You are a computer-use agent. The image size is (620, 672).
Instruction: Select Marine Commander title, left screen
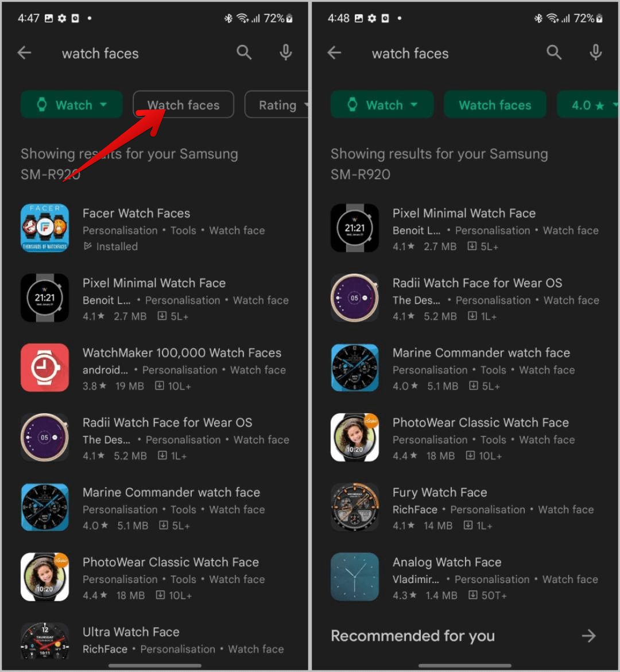pyautogui.click(x=171, y=492)
